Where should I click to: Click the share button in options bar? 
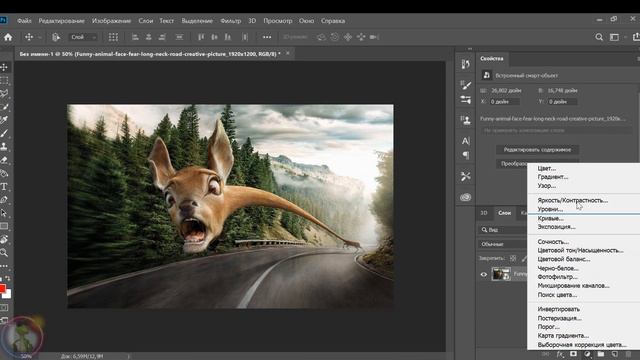click(636, 37)
